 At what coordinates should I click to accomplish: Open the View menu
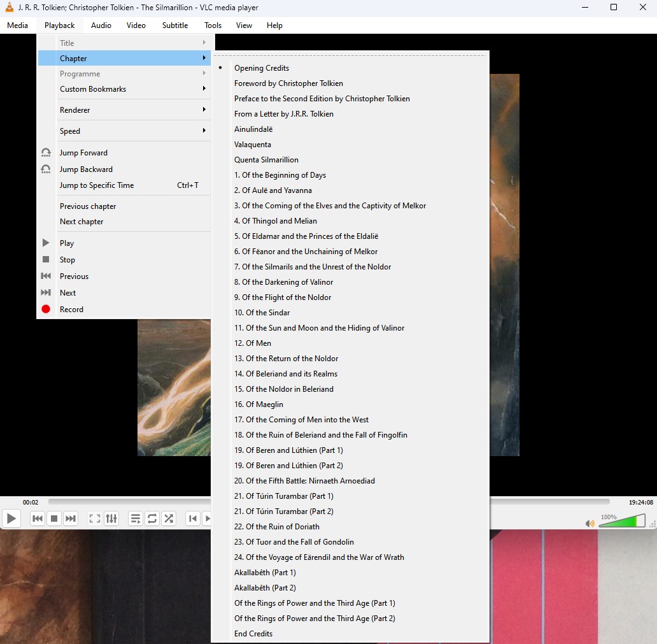tap(244, 25)
